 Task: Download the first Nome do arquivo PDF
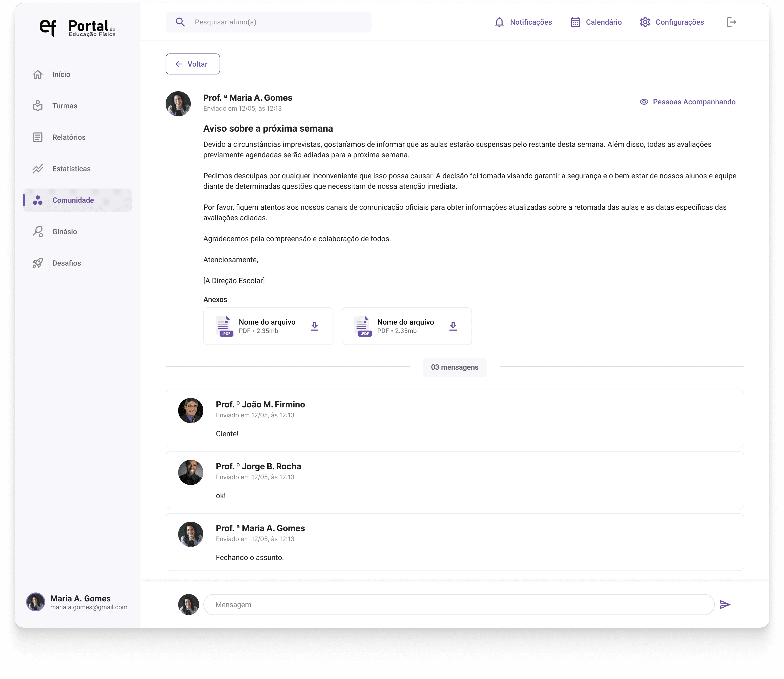314,326
